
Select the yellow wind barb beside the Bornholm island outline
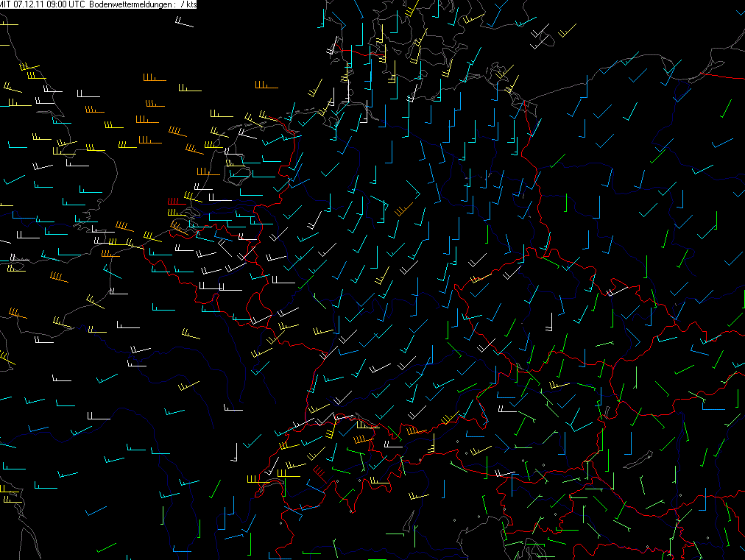(566, 32)
